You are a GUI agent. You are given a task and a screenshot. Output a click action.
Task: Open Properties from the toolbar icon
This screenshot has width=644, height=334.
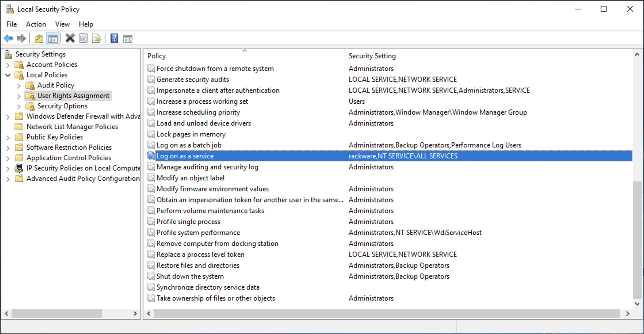click(83, 38)
